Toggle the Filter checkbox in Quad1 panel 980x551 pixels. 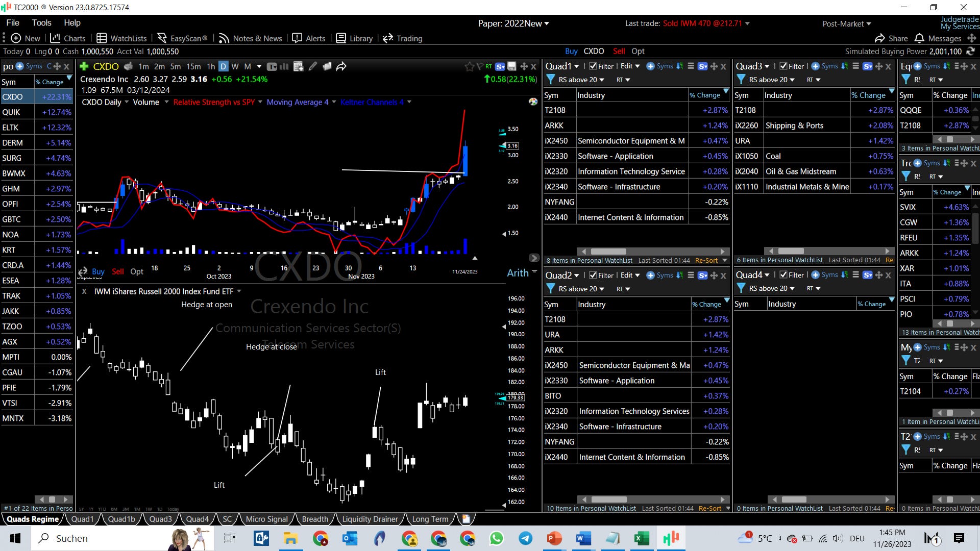click(x=593, y=66)
